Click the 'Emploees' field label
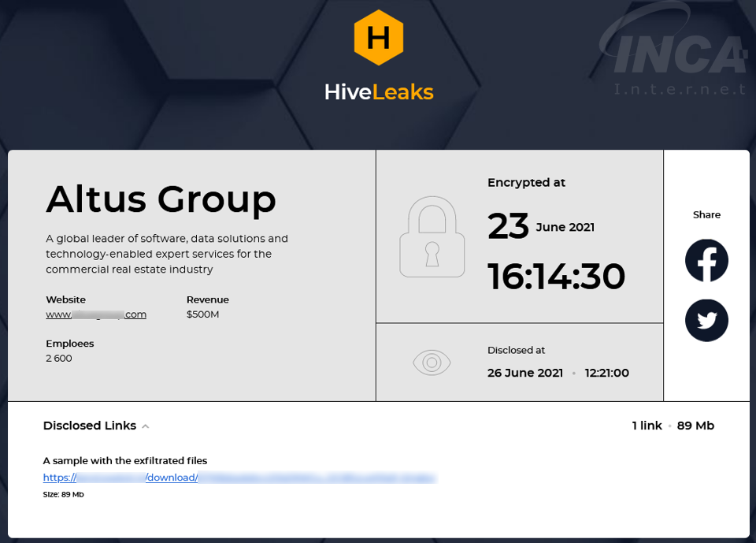The image size is (756, 543). (70, 343)
